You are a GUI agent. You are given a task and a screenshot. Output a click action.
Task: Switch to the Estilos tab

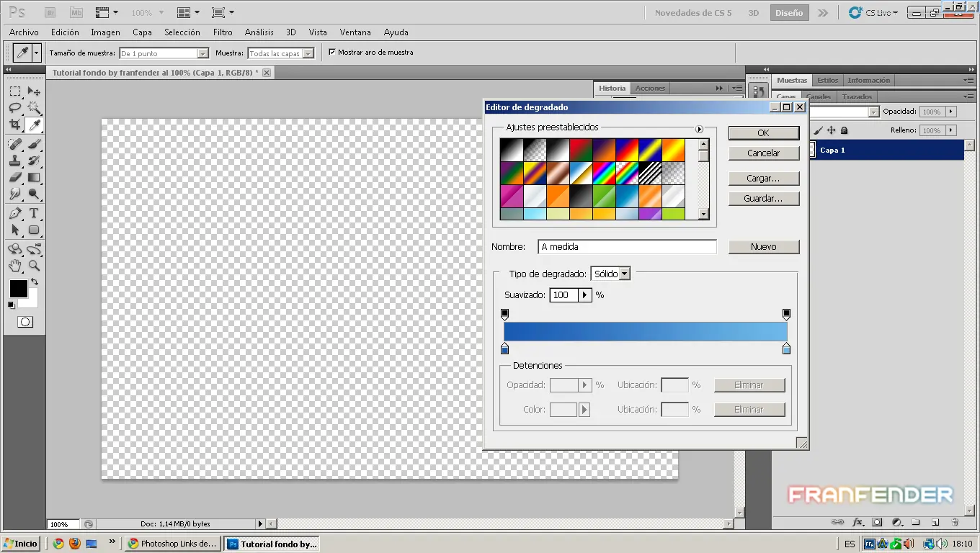(828, 80)
